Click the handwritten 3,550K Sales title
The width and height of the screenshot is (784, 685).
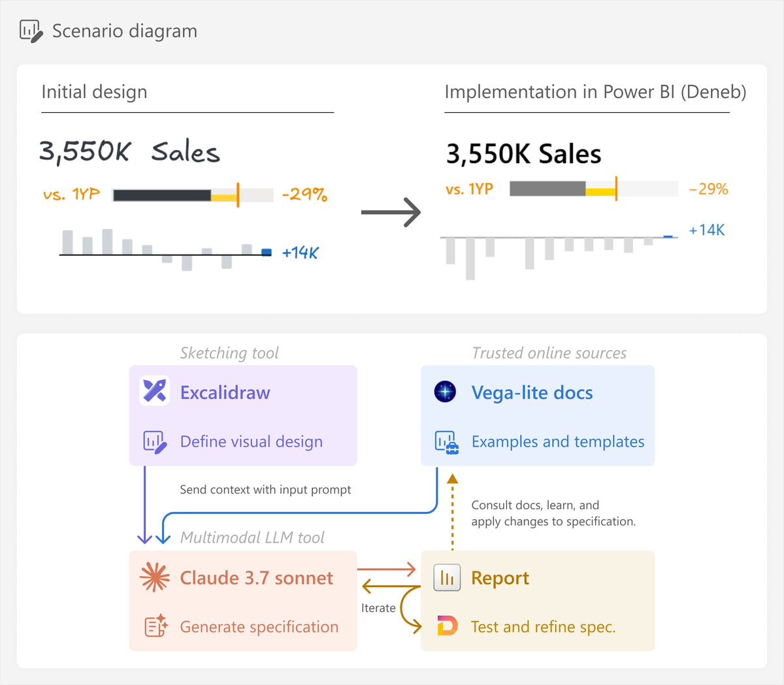click(x=129, y=151)
